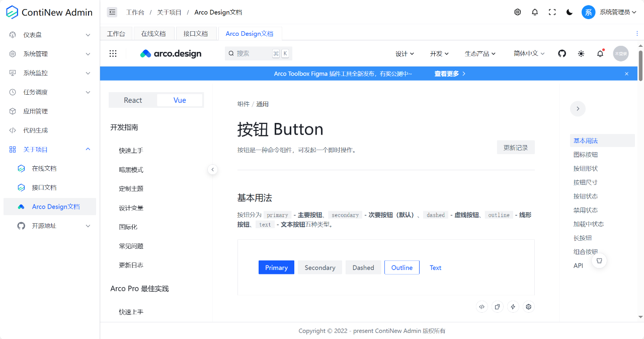This screenshot has height=339, width=644.
Task: Click the floating theme store icon
Action: [x=599, y=260]
